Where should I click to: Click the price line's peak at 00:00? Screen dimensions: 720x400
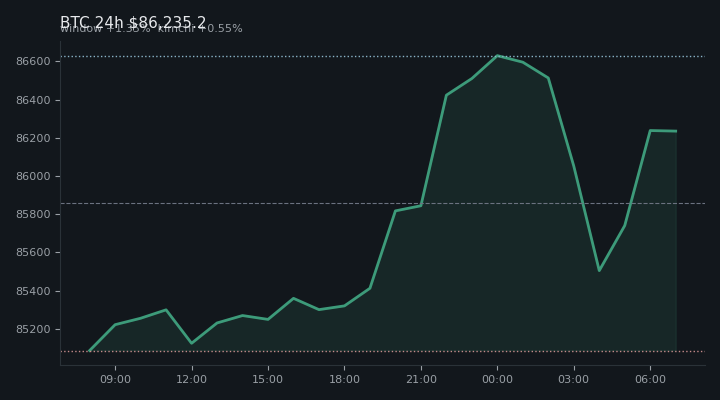(497, 56)
